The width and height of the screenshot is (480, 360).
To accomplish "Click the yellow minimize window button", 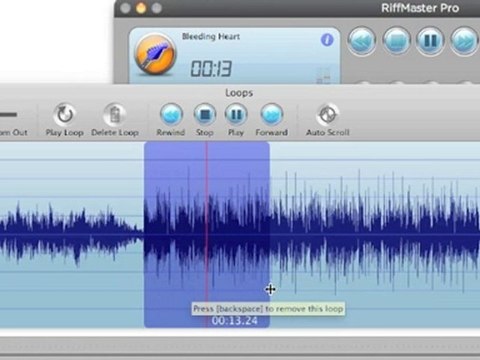I will (x=141, y=8).
